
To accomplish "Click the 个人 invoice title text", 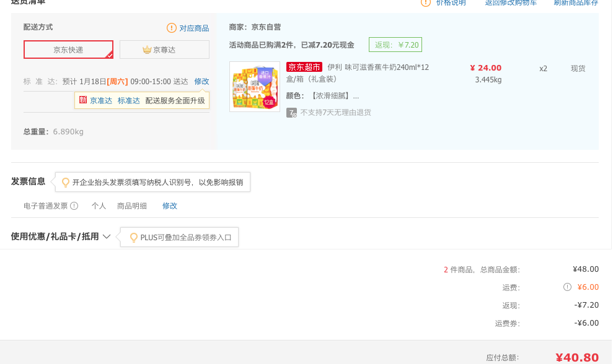I will coord(99,206).
